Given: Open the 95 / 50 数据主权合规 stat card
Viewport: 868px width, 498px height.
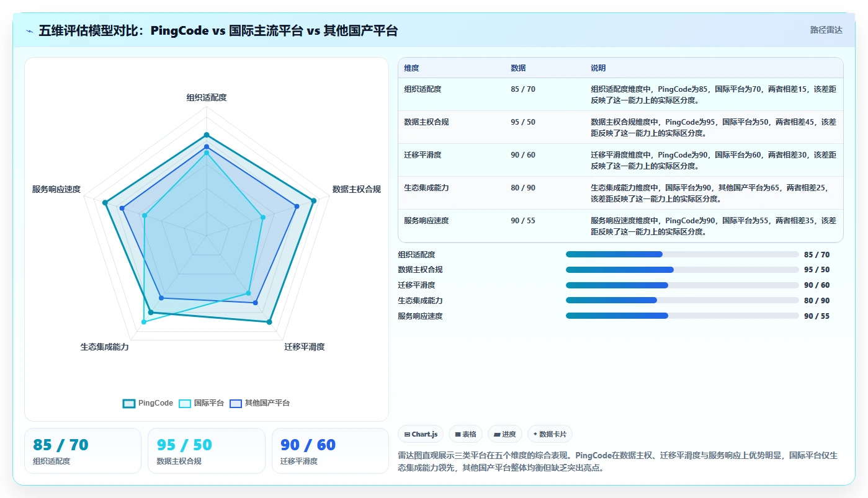Looking at the screenshot, I should point(207,451).
